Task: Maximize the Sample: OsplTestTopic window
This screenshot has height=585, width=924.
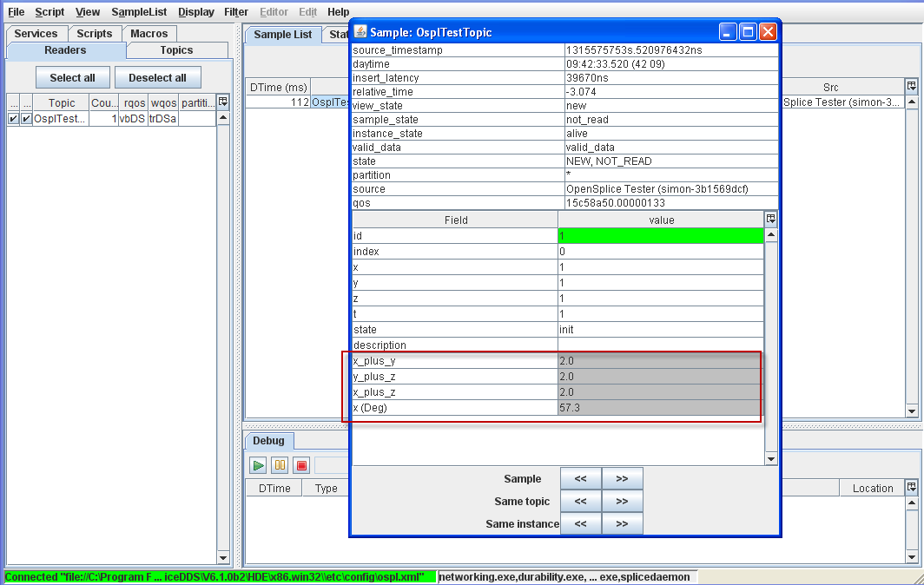Action: point(748,32)
